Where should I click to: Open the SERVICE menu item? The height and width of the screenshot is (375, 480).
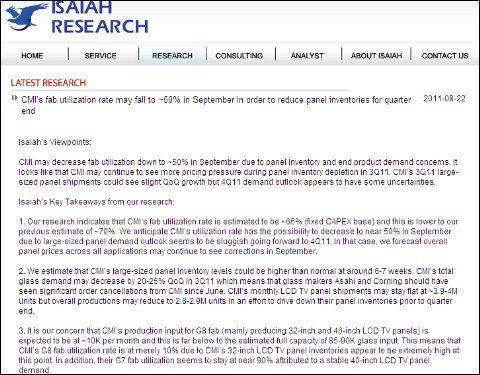[100, 56]
